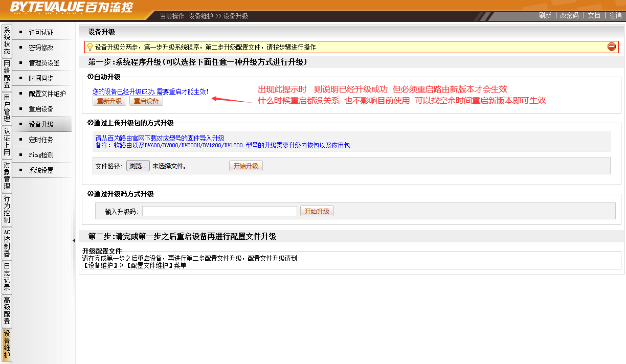Go to 定时任务 menu item
This screenshot has width=626, height=364.
click(41, 140)
